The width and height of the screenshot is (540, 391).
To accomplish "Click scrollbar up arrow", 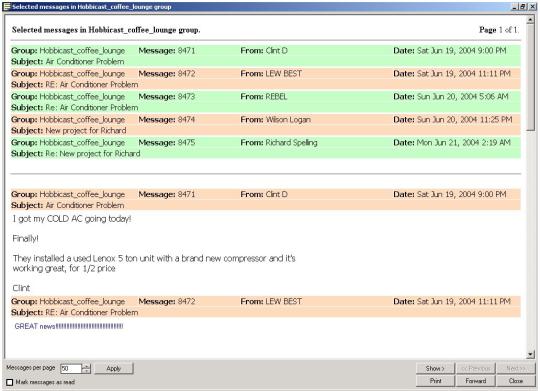I will pyautogui.click(x=531, y=20).
